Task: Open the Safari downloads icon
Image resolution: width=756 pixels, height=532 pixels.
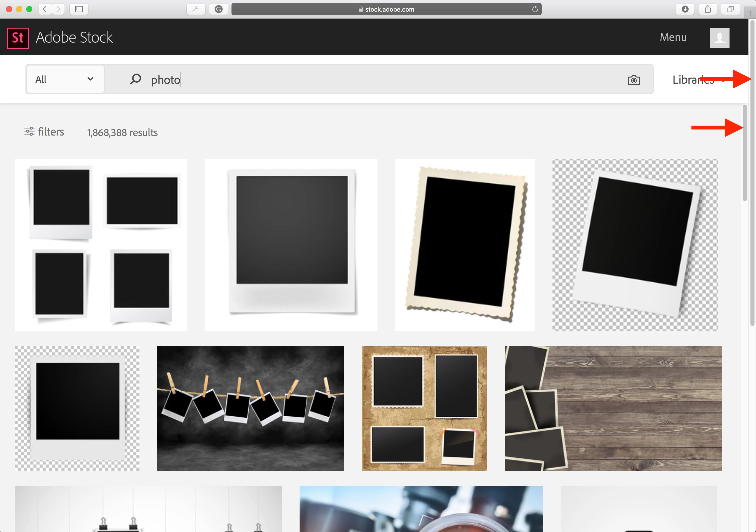Action: [x=685, y=9]
